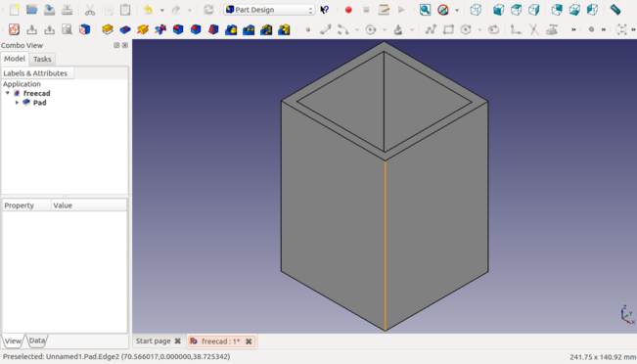637x364 pixels.
Task: Click the Linear Pattern icon
Action: click(x=249, y=29)
